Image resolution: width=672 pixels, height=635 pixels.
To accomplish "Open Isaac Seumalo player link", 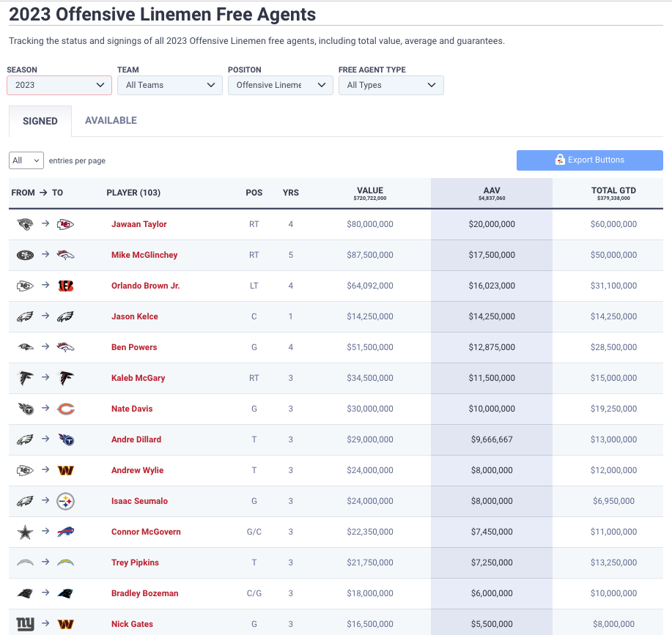I will point(139,501).
